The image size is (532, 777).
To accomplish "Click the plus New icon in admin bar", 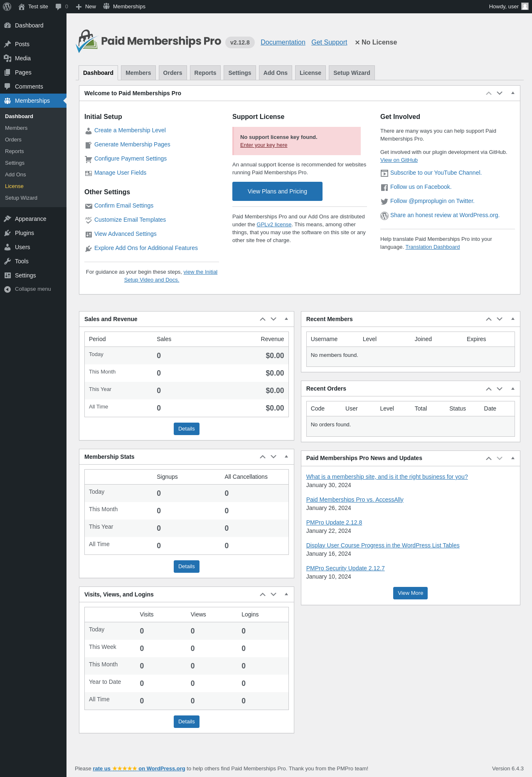I will tap(79, 7).
